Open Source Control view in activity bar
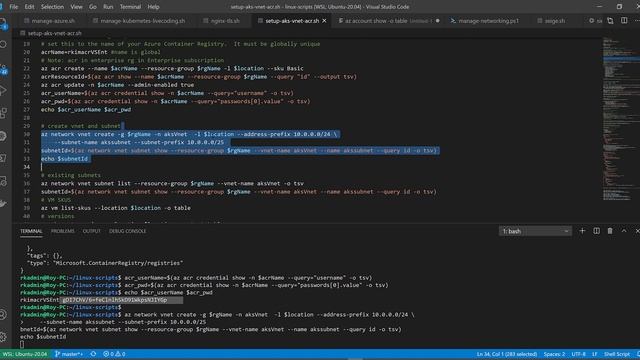 pos(3,69)
